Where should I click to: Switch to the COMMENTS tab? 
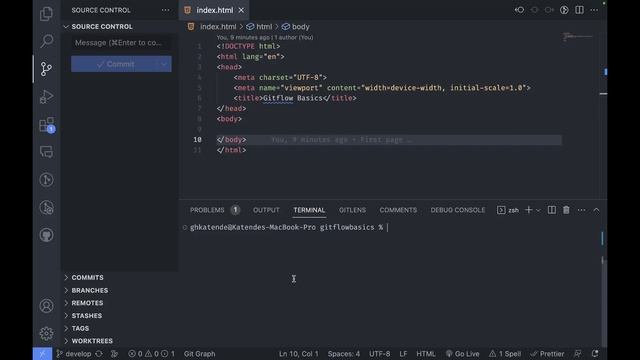click(398, 210)
